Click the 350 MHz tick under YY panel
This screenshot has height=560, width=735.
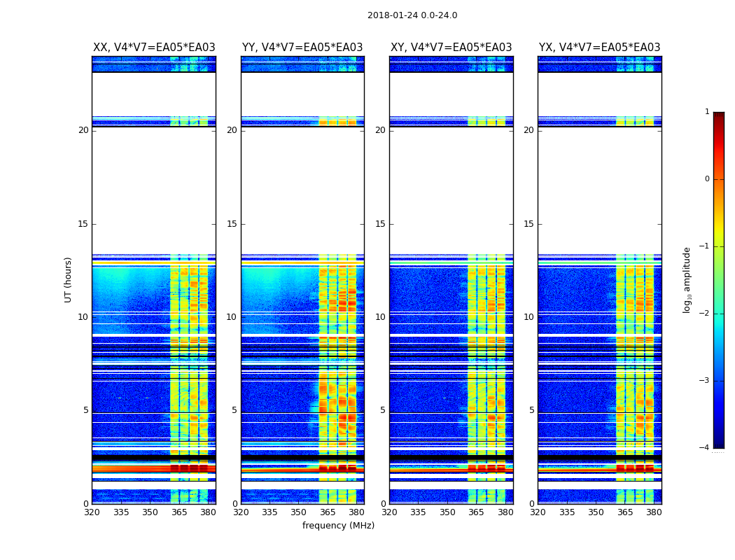[x=299, y=512]
